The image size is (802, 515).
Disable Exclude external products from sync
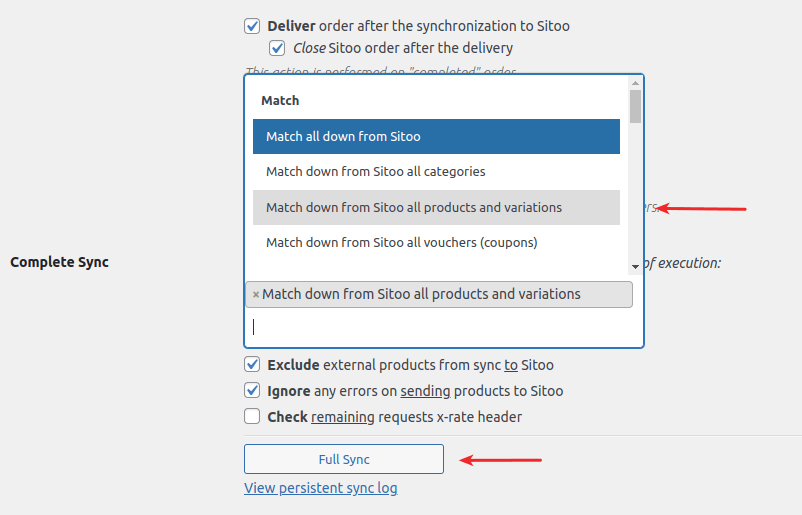click(x=252, y=365)
